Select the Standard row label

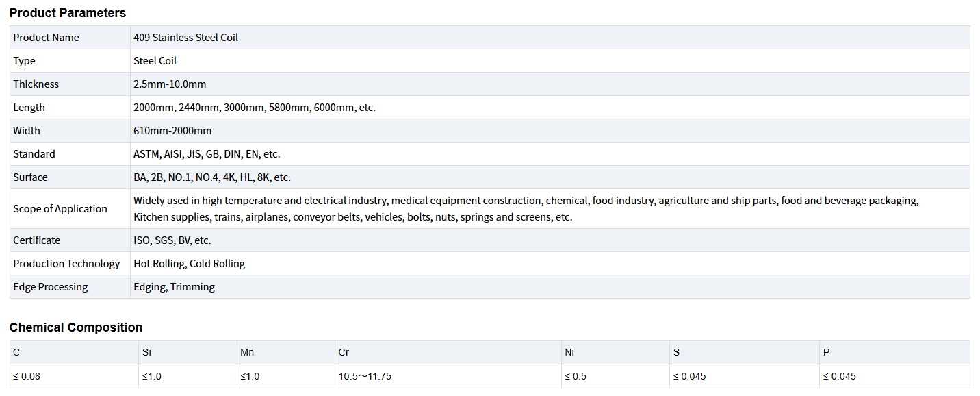click(34, 154)
